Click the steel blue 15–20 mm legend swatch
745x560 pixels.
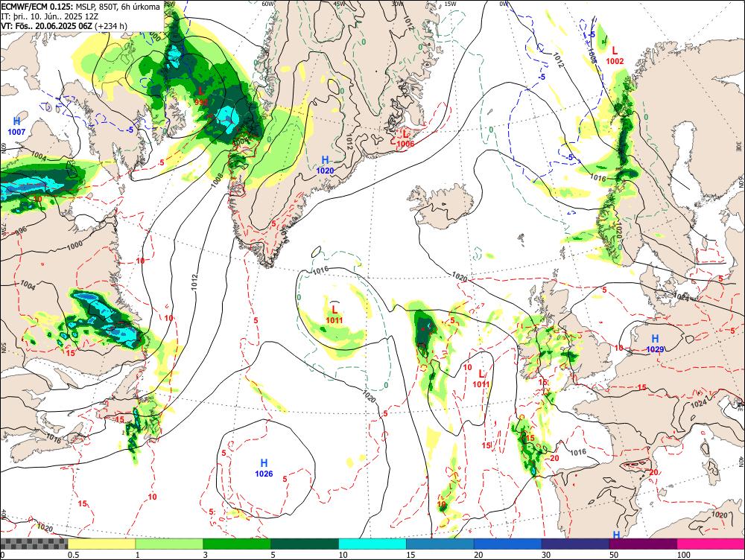(x=440, y=544)
